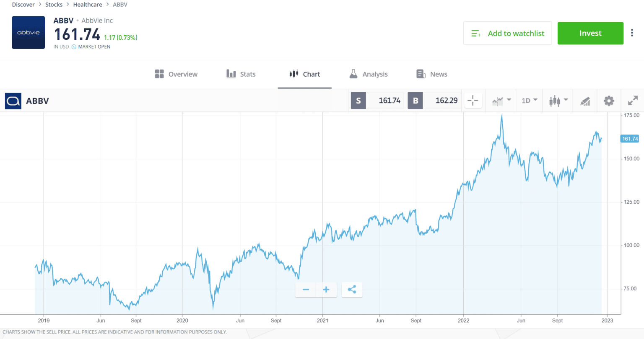Zoom out on the chart
This screenshot has width=644, height=339.
(x=306, y=290)
